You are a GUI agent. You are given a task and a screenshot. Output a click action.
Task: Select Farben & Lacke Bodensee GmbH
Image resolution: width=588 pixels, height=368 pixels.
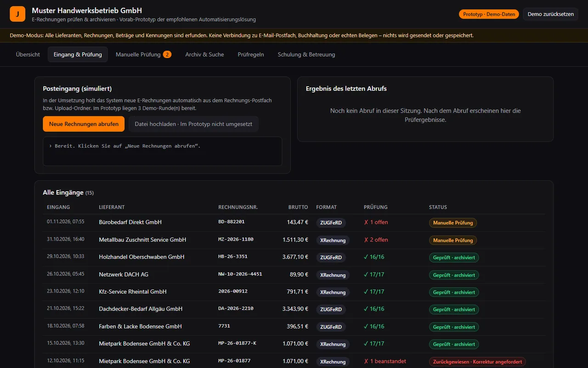click(x=140, y=326)
